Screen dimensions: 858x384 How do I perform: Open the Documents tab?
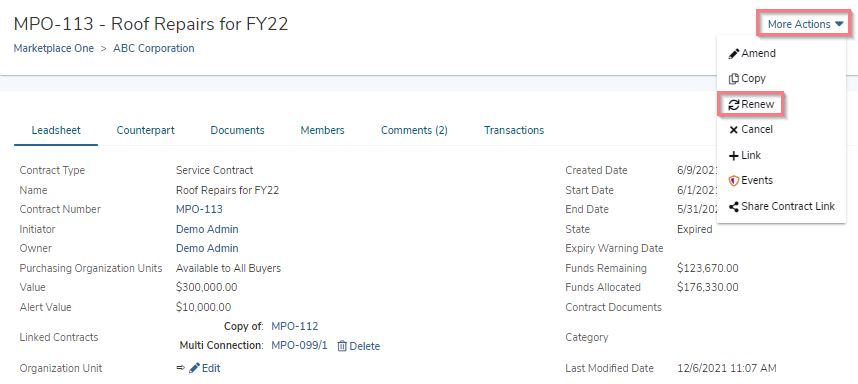tap(237, 130)
